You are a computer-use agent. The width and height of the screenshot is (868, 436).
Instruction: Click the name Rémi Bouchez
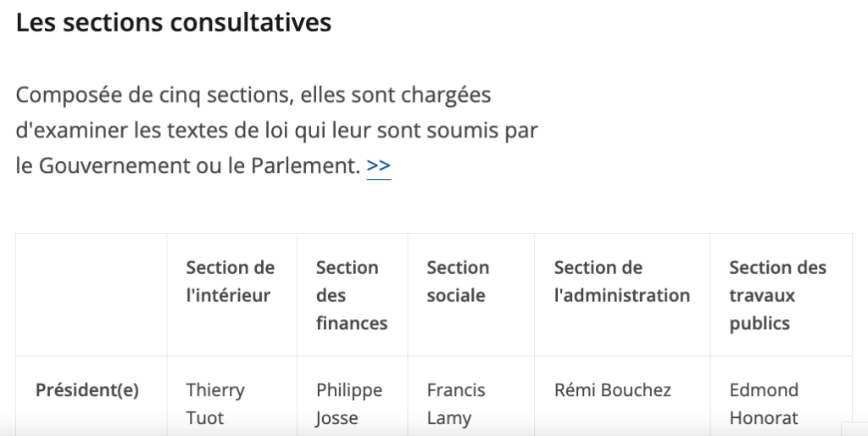click(x=613, y=390)
